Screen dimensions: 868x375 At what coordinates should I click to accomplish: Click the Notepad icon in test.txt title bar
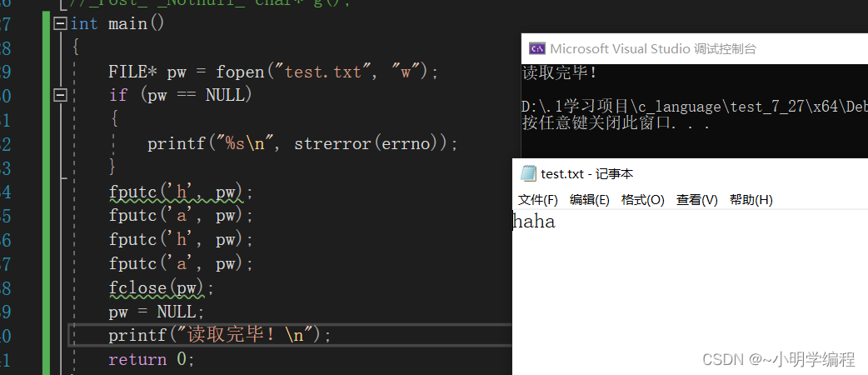(x=529, y=173)
